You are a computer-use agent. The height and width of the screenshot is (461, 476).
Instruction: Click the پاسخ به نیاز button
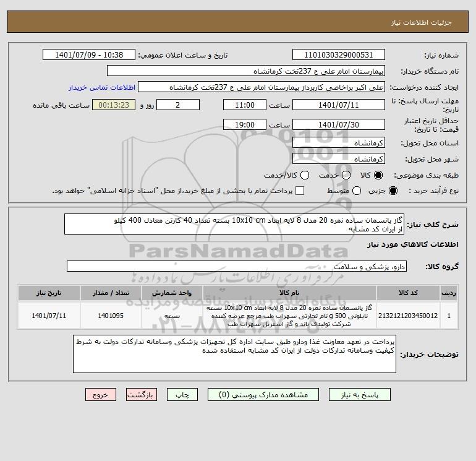[x=359, y=395]
